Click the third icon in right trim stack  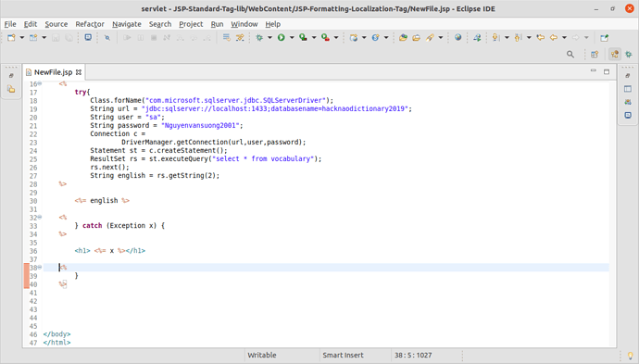(628, 102)
